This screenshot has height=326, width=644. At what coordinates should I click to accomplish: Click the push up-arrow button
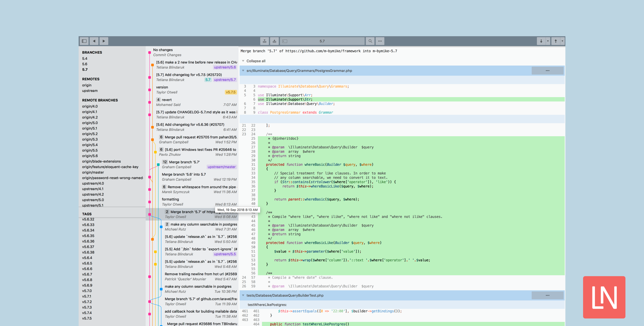556,41
